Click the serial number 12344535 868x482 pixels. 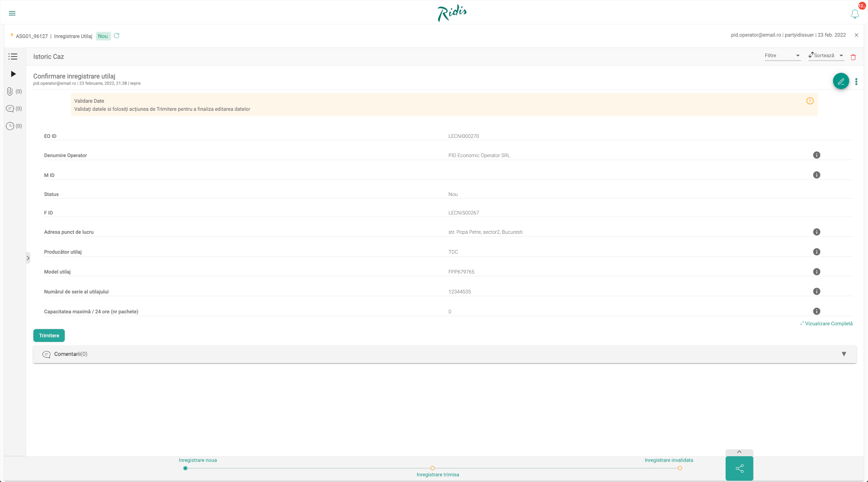click(x=459, y=292)
